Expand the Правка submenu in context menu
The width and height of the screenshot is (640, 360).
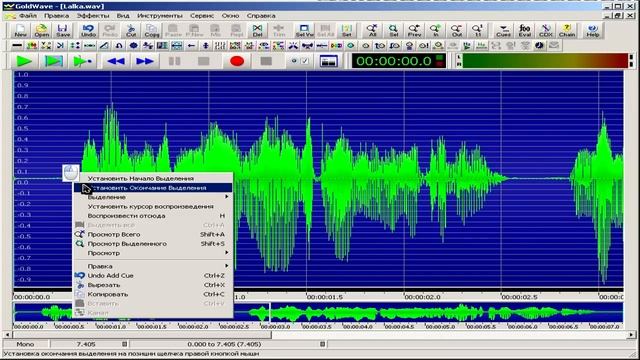pos(153,266)
